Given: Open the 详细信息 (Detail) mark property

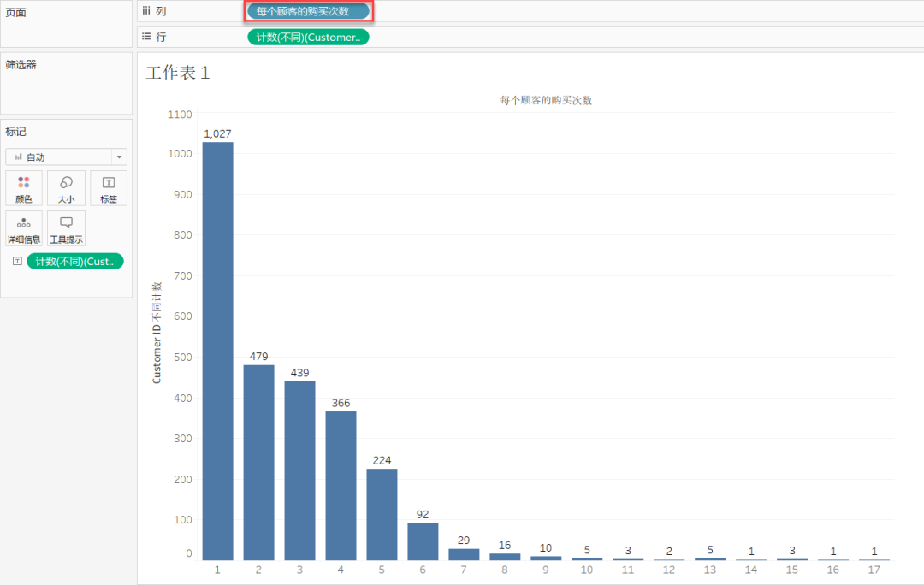Looking at the screenshot, I should pyautogui.click(x=23, y=228).
